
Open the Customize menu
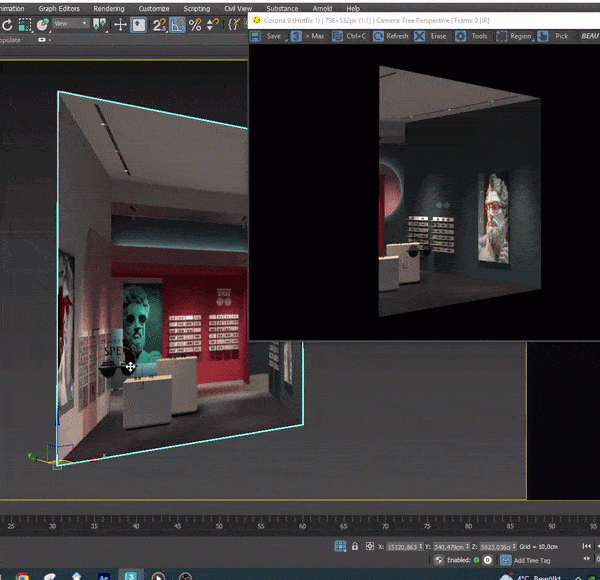[154, 8]
